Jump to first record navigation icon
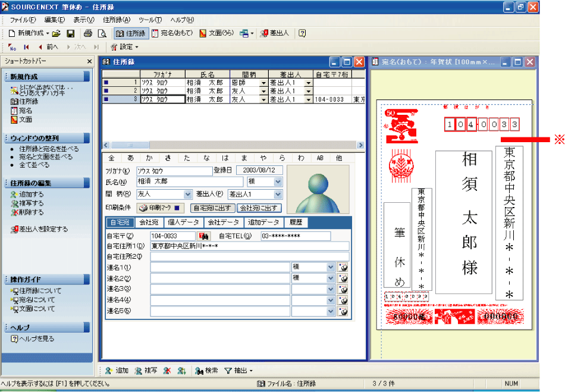The height and width of the screenshot is (392, 565). (26, 47)
